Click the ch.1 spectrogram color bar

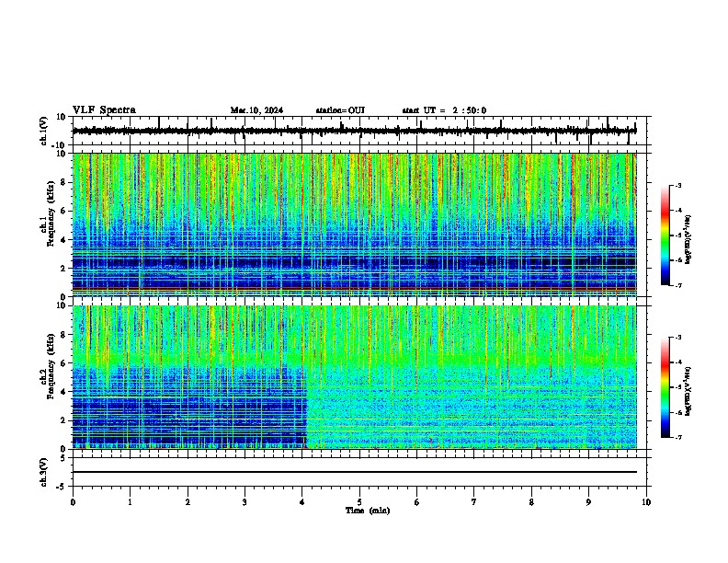click(x=665, y=236)
